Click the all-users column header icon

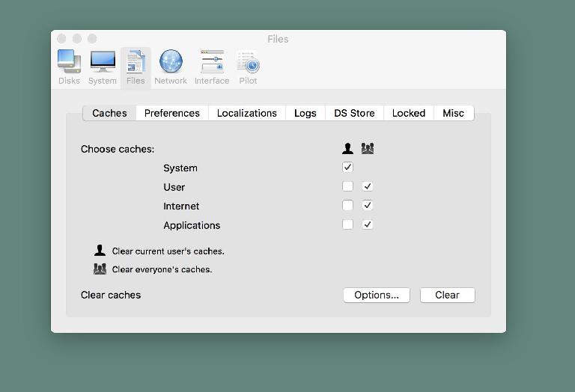click(368, 148)
